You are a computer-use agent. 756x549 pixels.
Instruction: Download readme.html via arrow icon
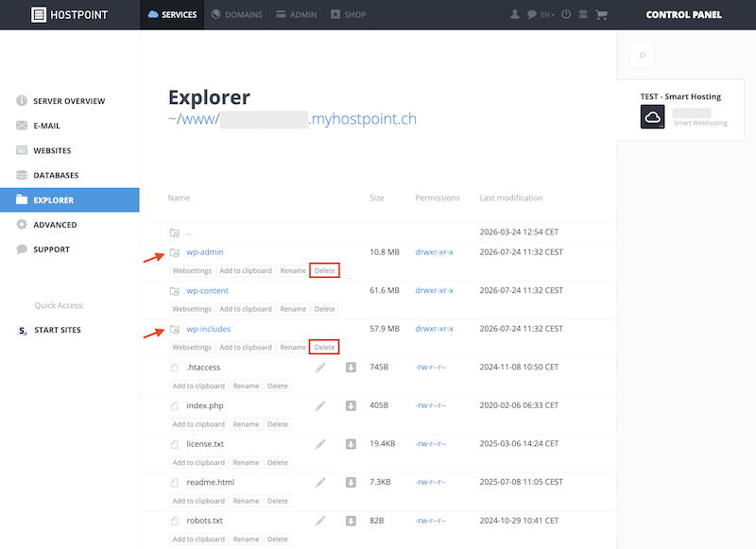click(x=351, y=482)
